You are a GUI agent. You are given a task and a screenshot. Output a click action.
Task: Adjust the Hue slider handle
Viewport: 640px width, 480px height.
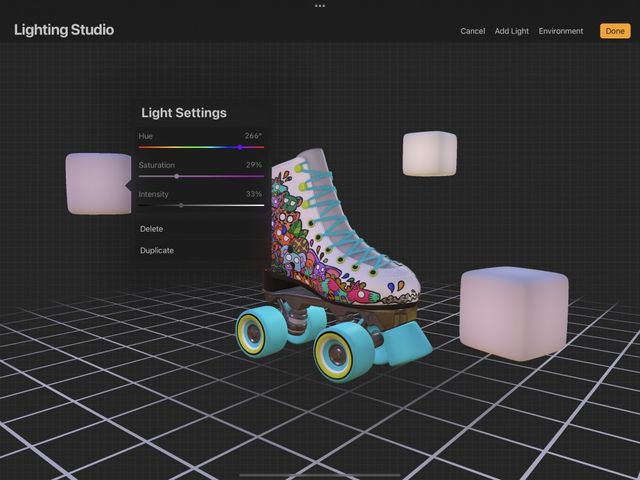(240, 147)
